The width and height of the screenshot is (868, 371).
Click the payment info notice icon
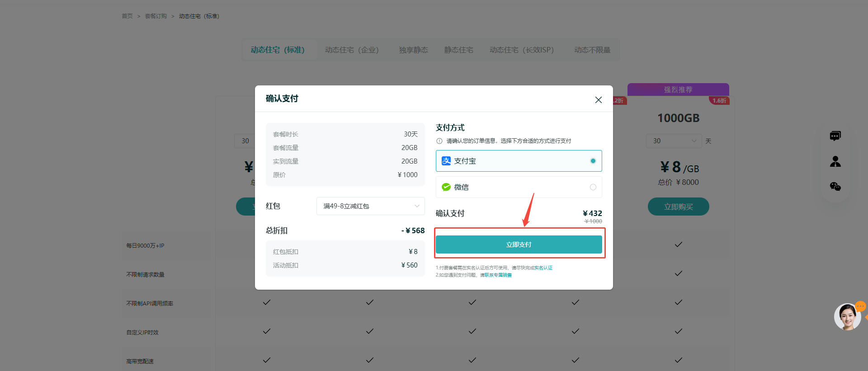(x=439, y=141)
